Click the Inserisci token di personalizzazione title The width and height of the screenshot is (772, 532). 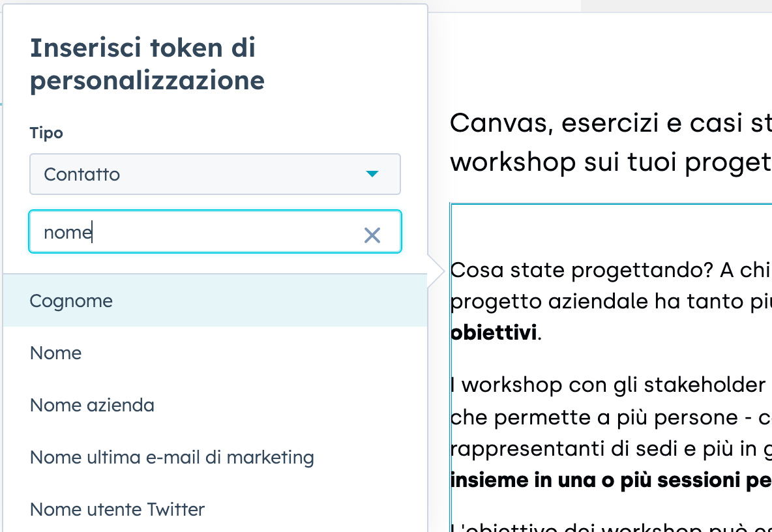pos(147,63)
